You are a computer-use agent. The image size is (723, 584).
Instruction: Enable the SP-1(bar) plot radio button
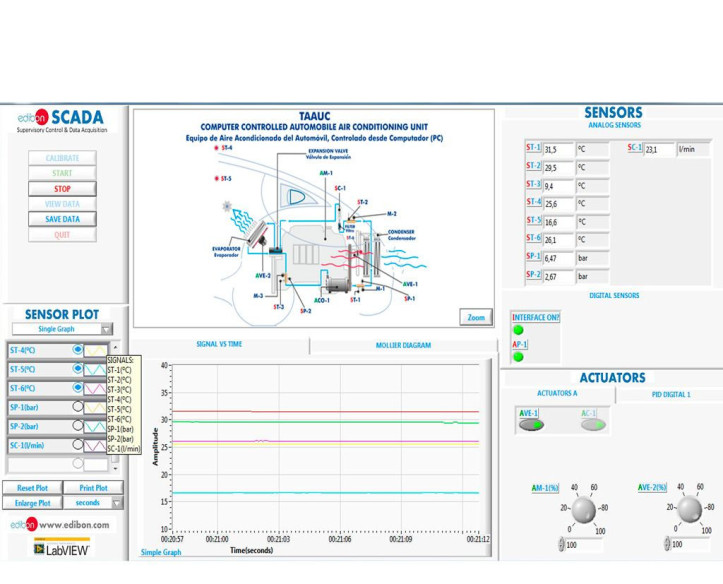click(x=77, y=407)
